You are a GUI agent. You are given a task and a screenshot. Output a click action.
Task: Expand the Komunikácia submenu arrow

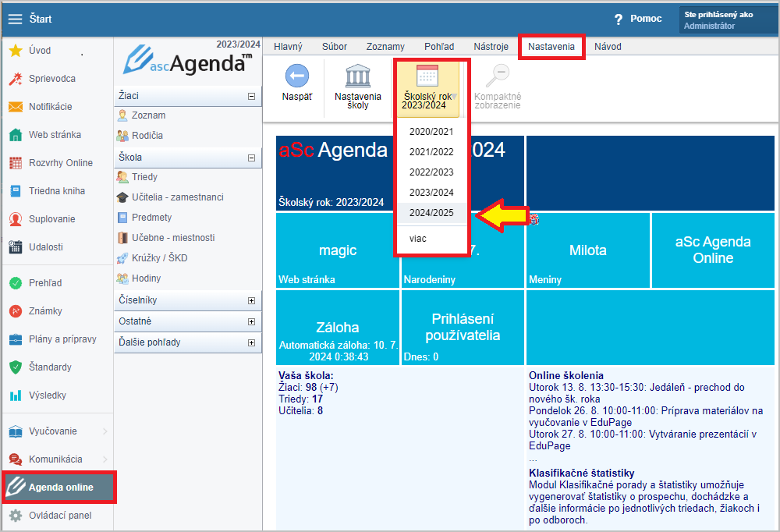(x=105, y=459)
